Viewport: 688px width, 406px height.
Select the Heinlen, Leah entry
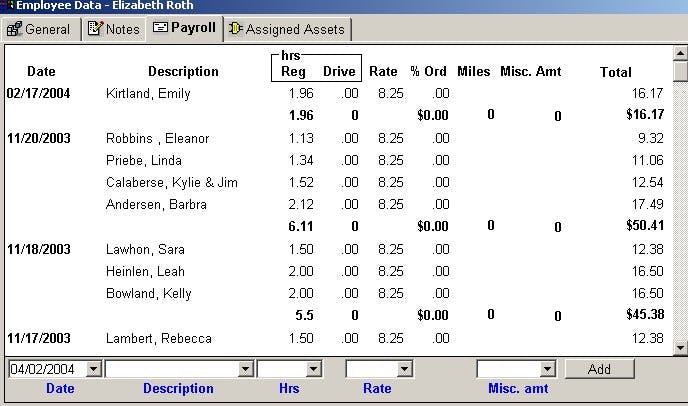point(145,272)
